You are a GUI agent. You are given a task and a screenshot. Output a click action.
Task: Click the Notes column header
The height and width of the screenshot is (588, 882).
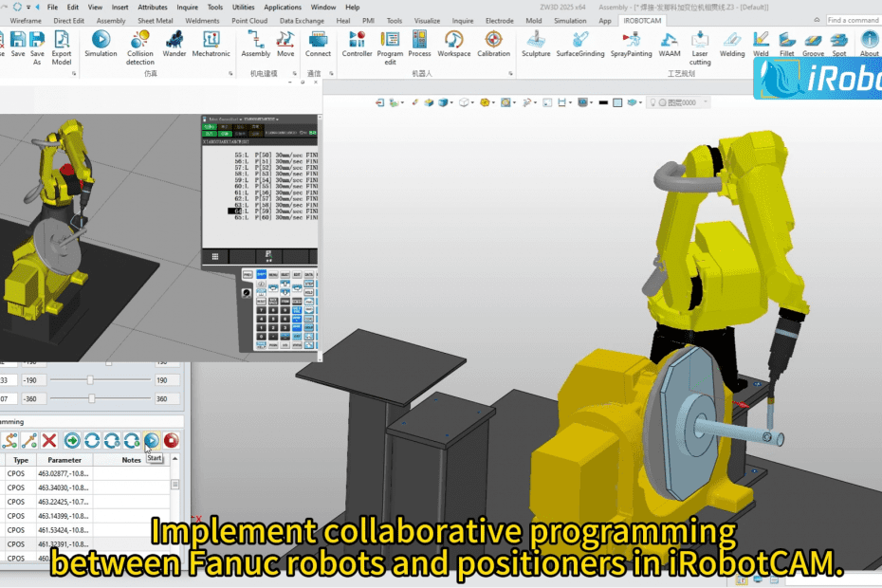pyautogui.click(x=131, y=460)
